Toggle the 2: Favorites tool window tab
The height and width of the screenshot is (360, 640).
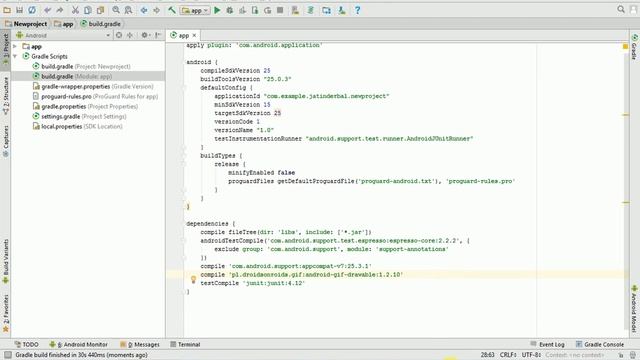point(6,313)
